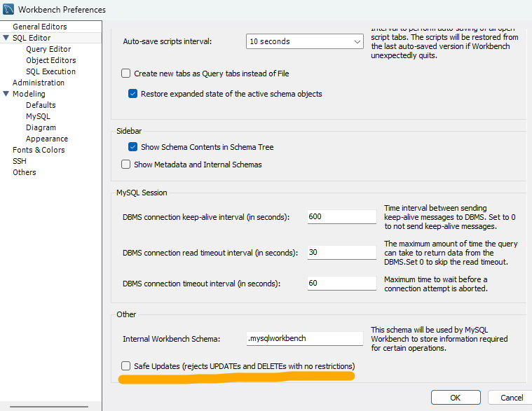Screen dimensions: 532x411
Task: Uncheck Restore expanded state of schema objects
Action: click(132, 94)
